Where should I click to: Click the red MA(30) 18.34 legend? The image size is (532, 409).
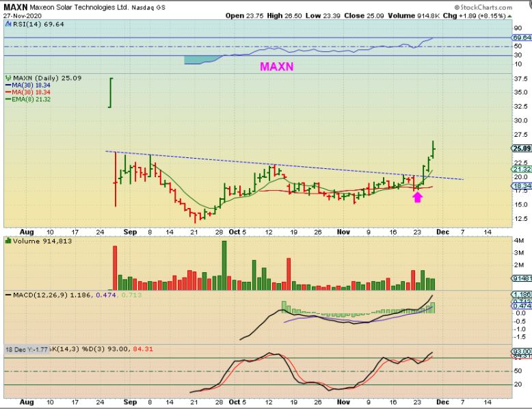click(x=28, y=92)
